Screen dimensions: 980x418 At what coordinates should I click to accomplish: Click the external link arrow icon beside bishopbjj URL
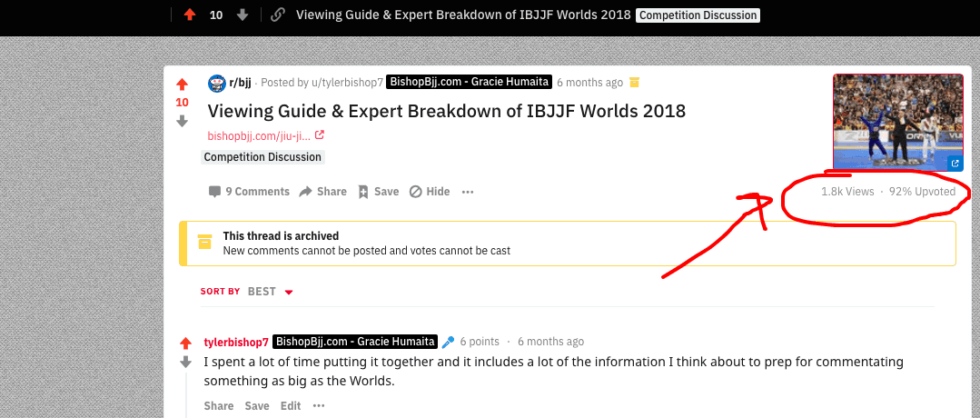pos(320,134)
